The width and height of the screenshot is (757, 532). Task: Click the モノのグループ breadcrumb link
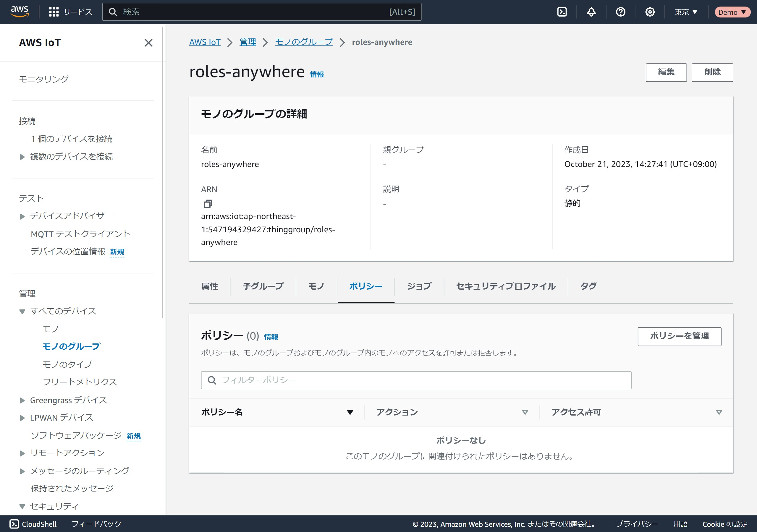(304, 42)
